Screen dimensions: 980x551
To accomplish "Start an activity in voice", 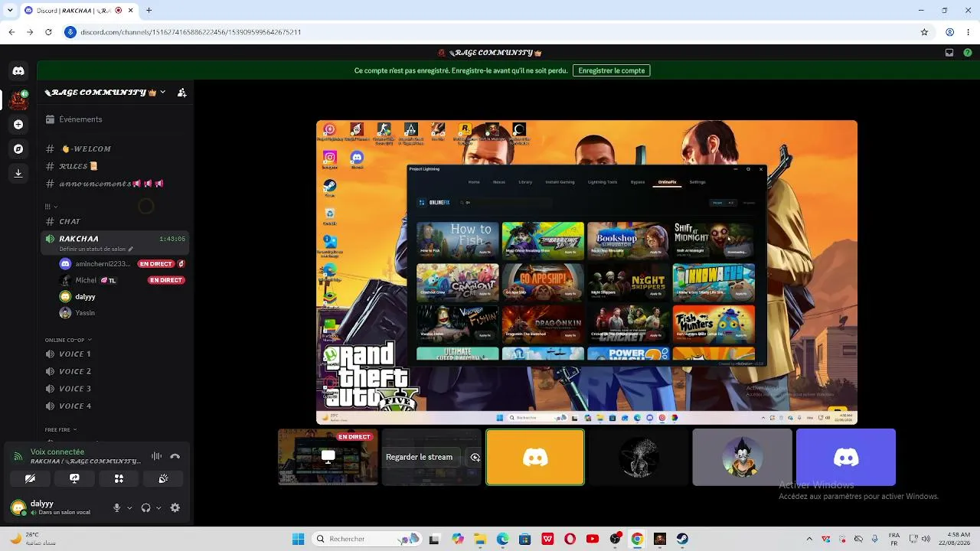I will tap(119, 478).
